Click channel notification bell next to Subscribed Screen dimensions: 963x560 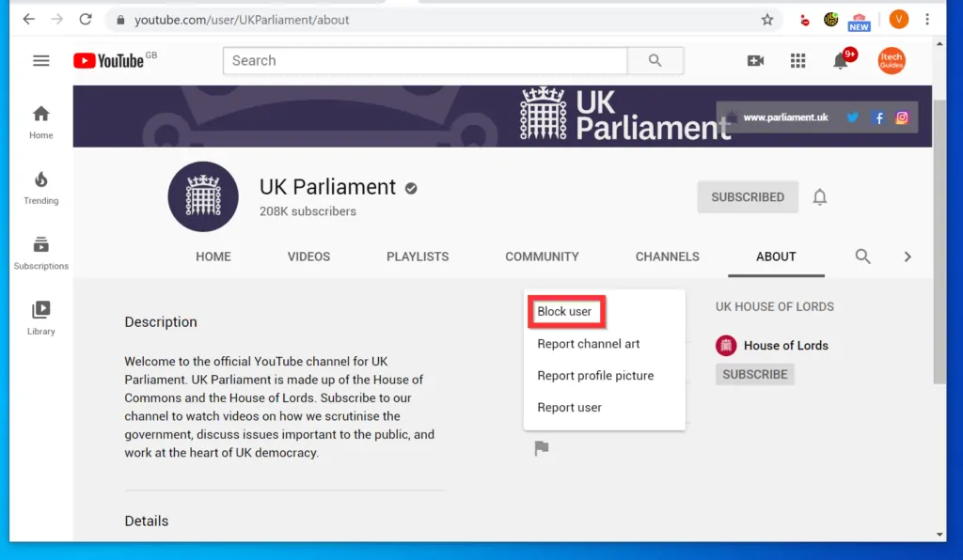820,197
